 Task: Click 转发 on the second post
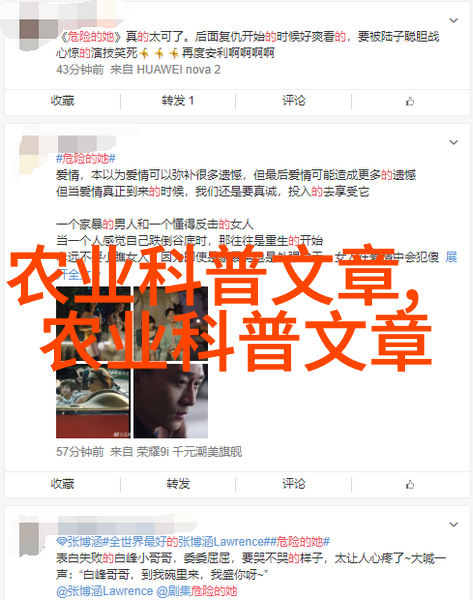click(178, 484)
